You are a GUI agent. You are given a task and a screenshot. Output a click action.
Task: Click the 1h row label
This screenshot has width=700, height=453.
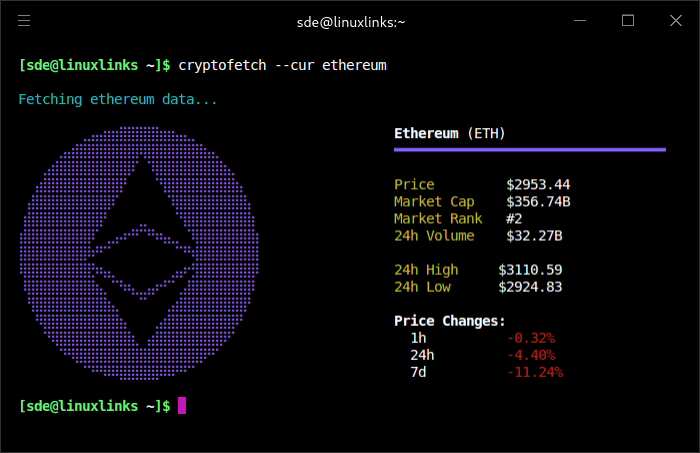[x=418, y=338]
